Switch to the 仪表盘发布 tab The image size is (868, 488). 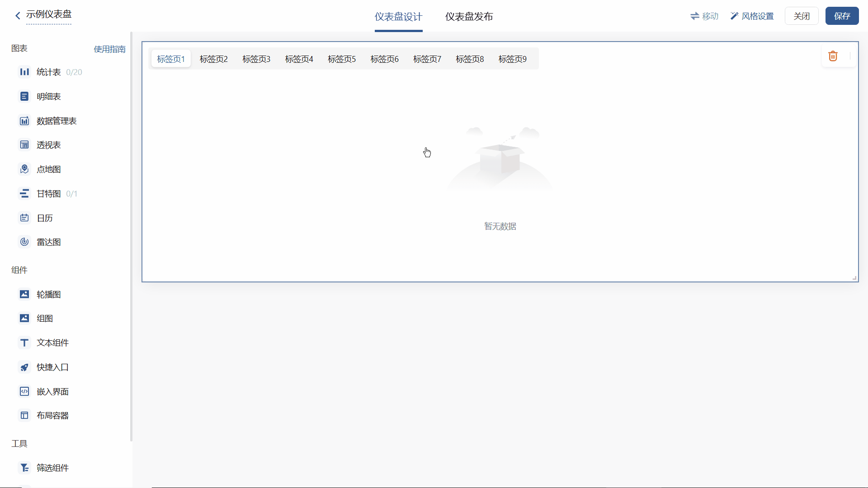pos(469,17)
